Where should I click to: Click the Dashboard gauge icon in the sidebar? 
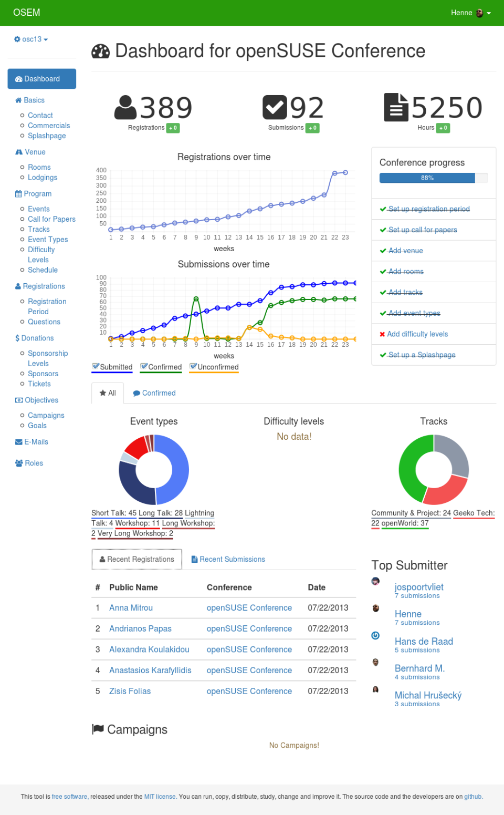coord(19,79)
